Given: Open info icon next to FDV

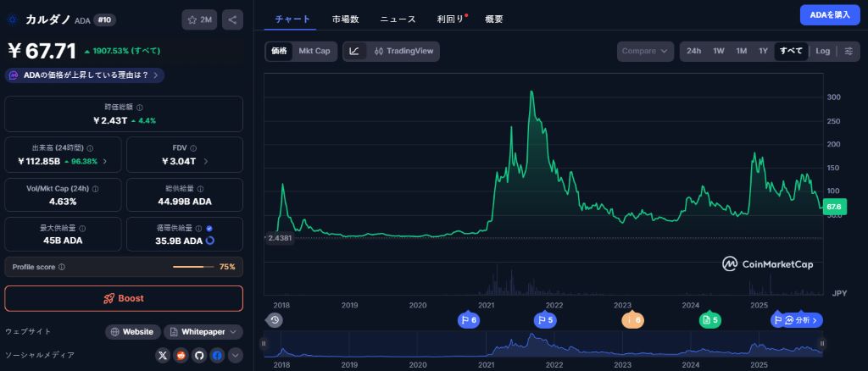Looking at the screenshot, I should [x=192, y=148].
